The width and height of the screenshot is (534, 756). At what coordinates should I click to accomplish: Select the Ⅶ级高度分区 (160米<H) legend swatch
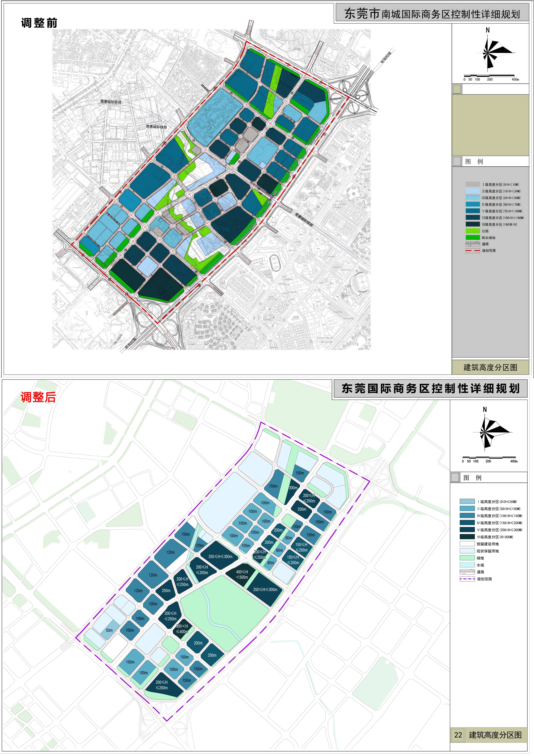coord(473,224)
